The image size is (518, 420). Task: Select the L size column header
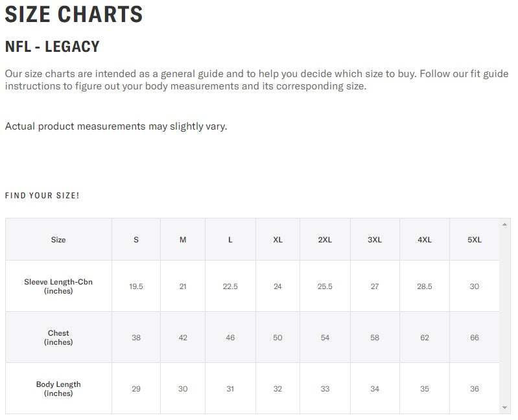[230, 240]
